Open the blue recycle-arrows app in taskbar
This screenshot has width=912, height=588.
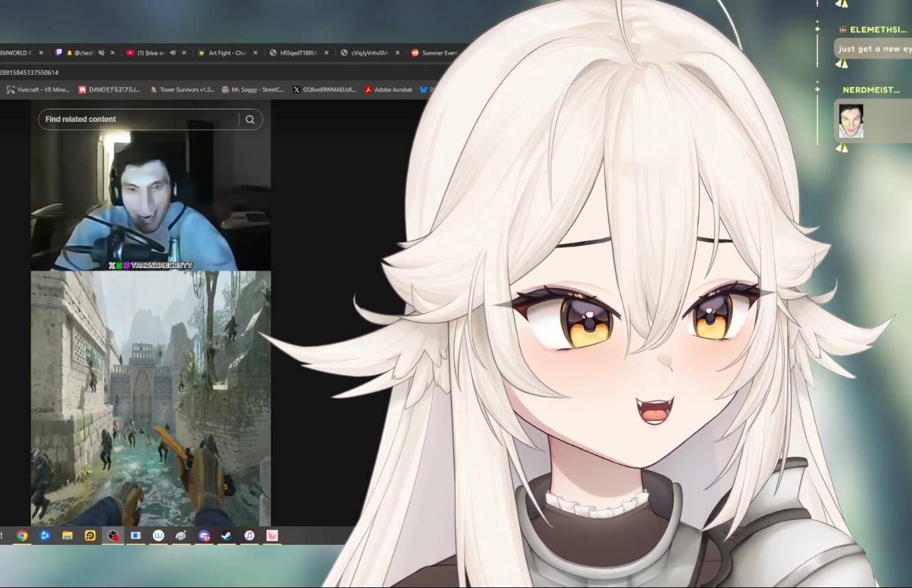point(44,536)
